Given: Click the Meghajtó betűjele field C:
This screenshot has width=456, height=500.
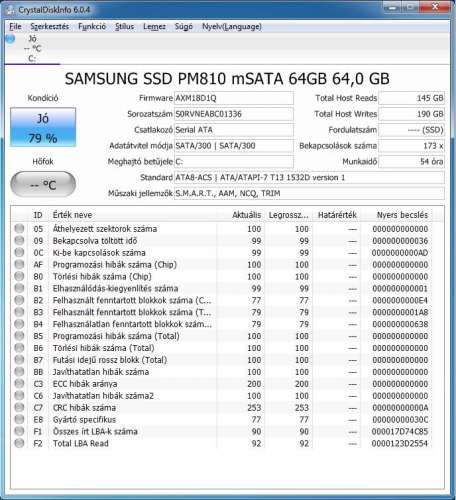Looking at the screenshot, I should coord(234,162).
